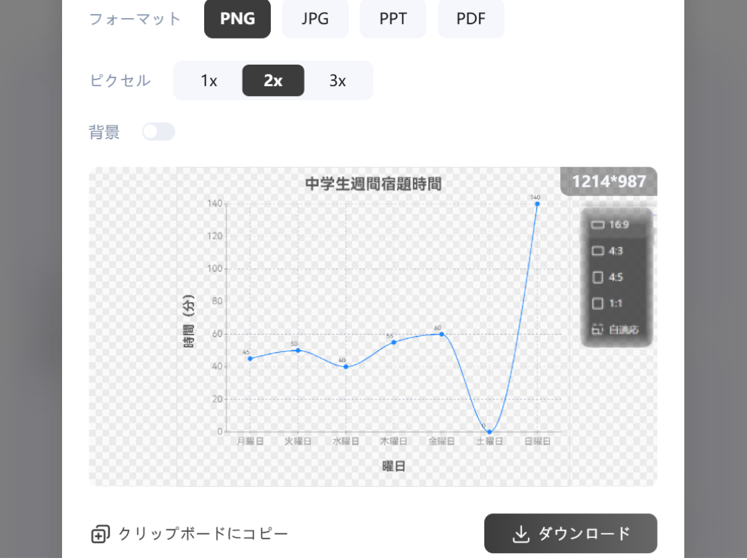
Task: Choose the JPG format option
Action: click(315, 19)
